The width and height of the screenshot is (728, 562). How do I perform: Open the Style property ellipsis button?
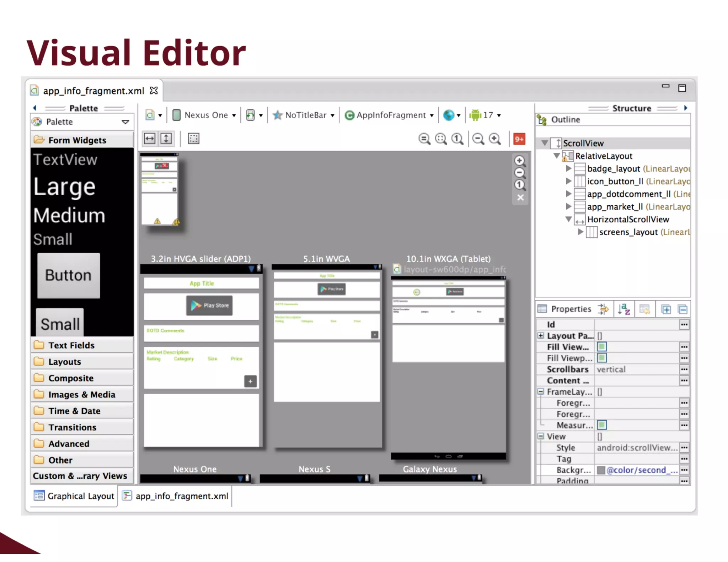684,448
